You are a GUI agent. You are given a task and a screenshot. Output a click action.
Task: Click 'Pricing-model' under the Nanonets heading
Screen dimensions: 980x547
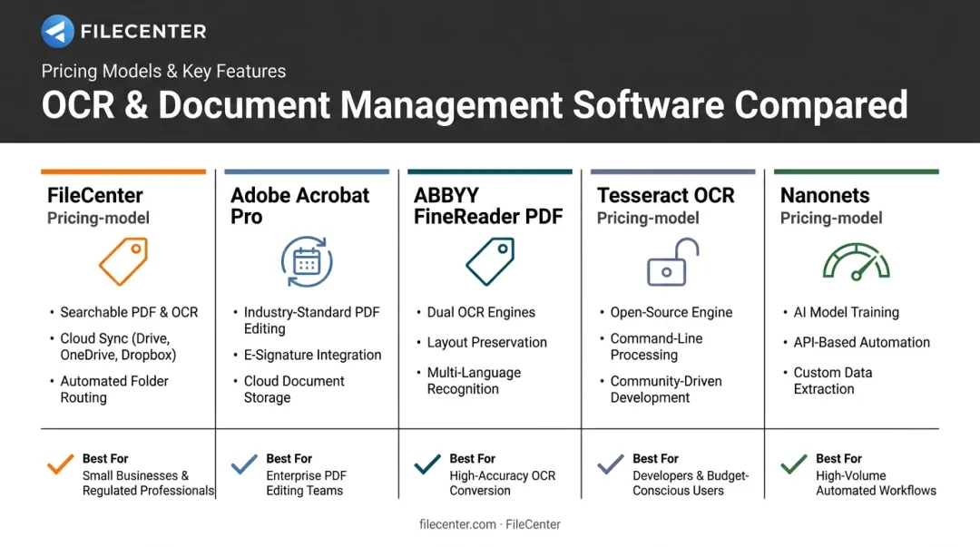click(x=831, y=219)
